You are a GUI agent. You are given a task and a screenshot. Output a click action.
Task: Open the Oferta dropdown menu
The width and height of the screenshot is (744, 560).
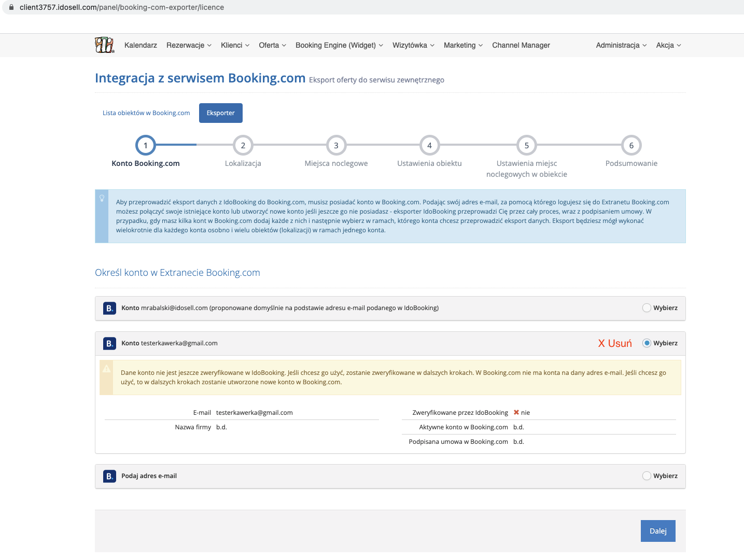point(272,45)
